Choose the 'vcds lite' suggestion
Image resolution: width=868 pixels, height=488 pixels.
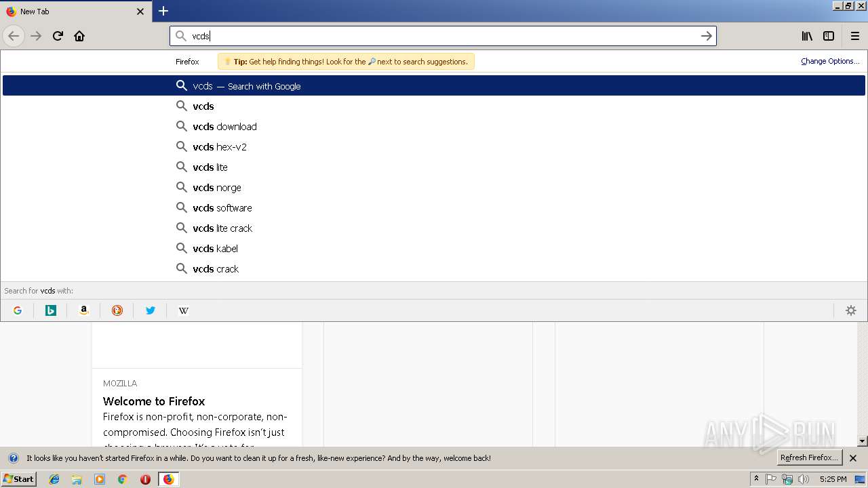tap(434, 167)
